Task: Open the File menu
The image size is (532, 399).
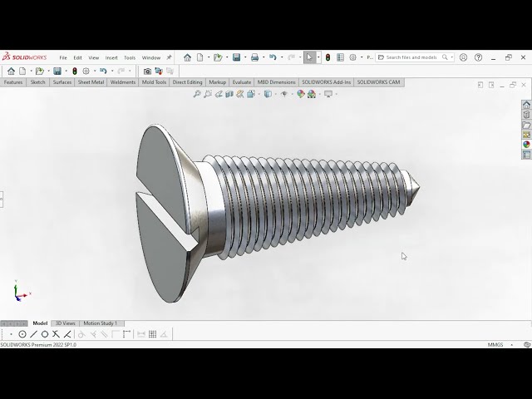Action: pos(63,57)
